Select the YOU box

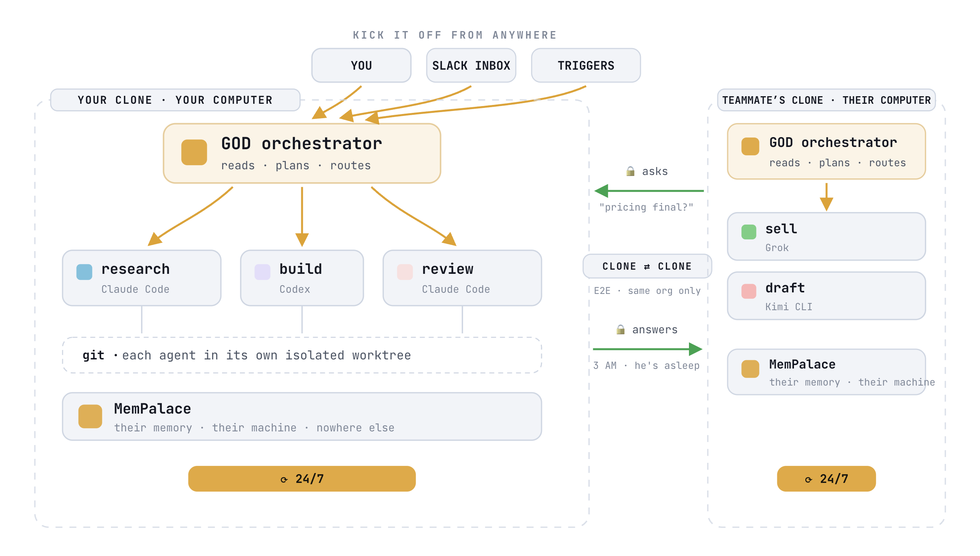coord(361,65)
